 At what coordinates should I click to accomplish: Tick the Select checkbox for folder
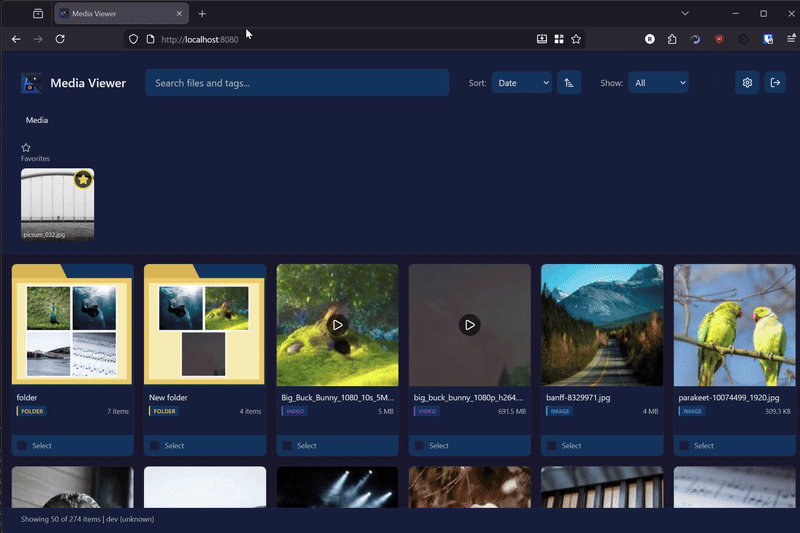click(22, 445)
